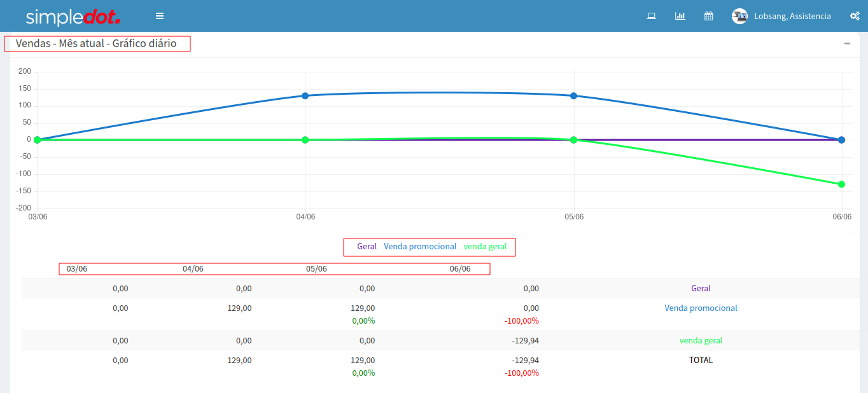Toggle venda geral legend item
This screenshot has height=393, width=868.
(485, 246)
